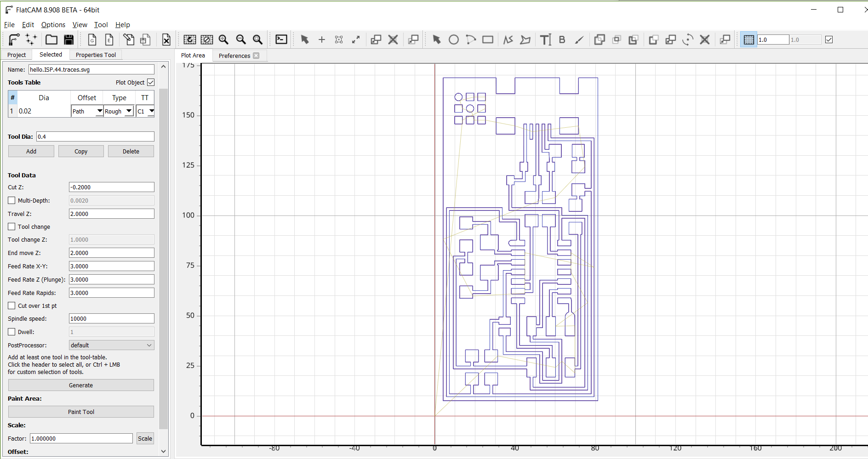Click the open Gerber file icon
The width and height of the screenshot is (868, 459).
(92, 40)
